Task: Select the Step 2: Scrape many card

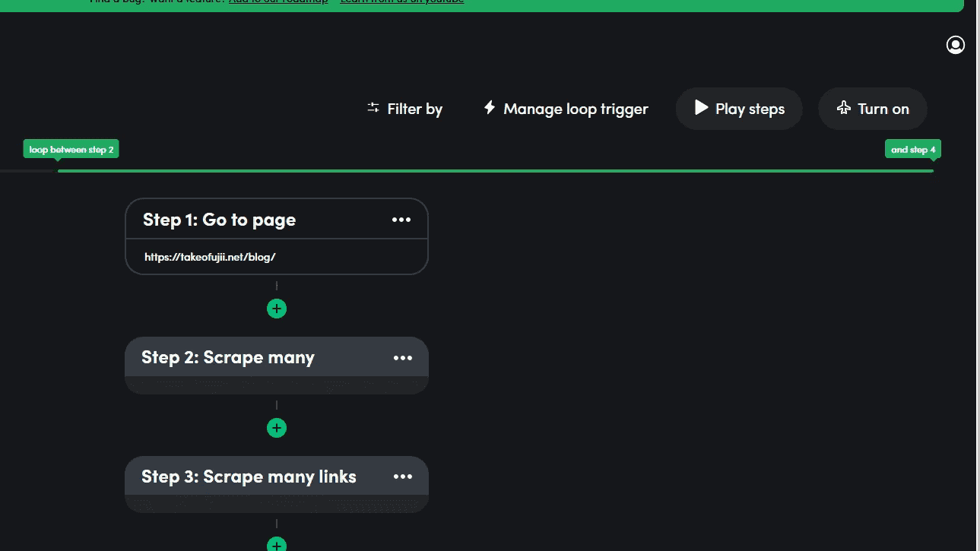Action: (x=277, y=366)
